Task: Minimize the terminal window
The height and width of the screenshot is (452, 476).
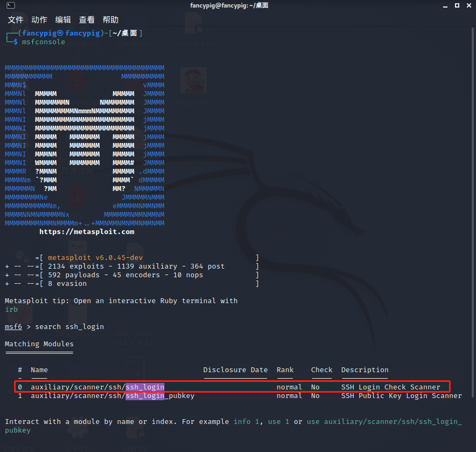Action: click(x=445, y=6)
